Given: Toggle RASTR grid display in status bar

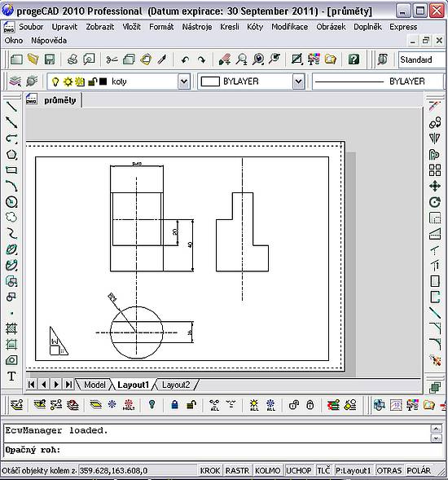Looking at the screenshot, I should pyautogui.click(x=238, y=470).
